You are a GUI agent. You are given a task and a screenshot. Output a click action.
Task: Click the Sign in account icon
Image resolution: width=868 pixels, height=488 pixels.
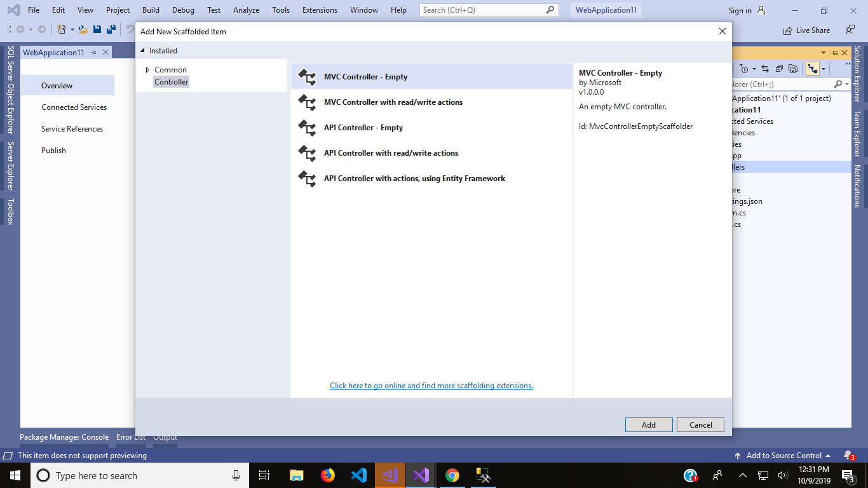click(760, 10)
